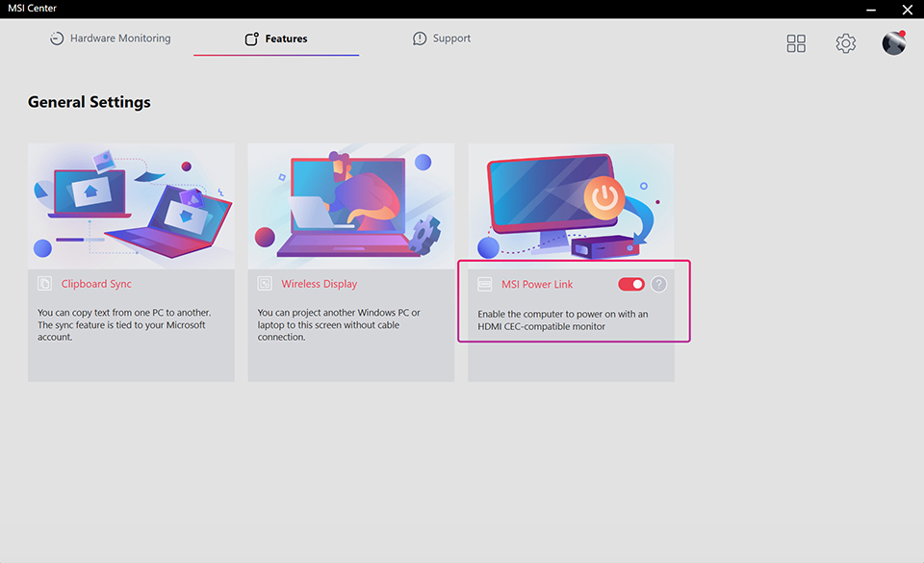Click the small Wireless Display icon

265,284
